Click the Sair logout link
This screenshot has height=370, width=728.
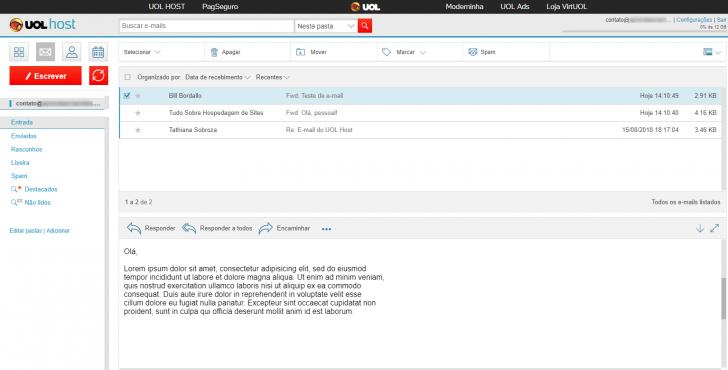(722, 20)
